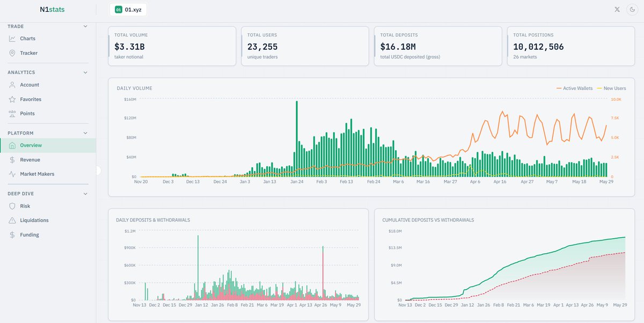Click the N1stats logo
Screen dimensions: 644x323
click(x=52, y=9)
